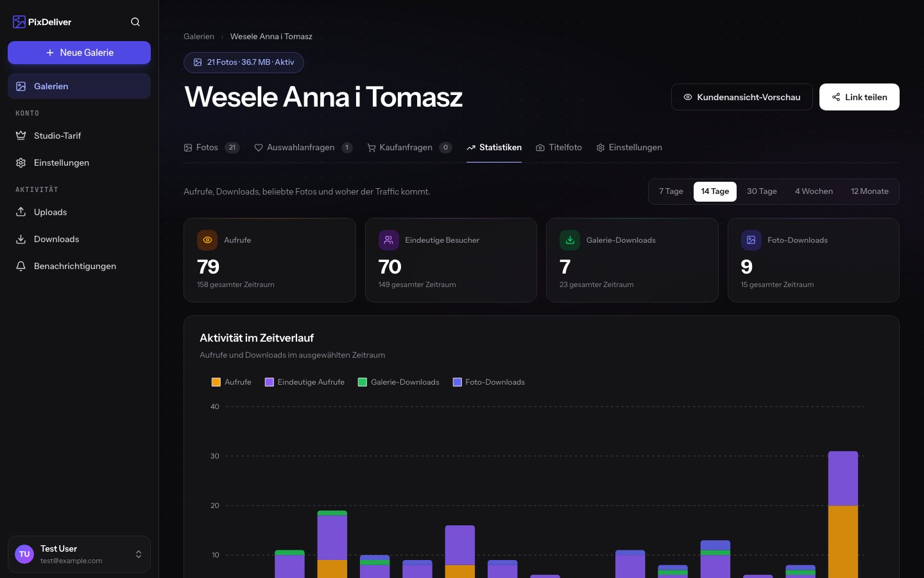Click the image icon on Foto-Downloads card
This screenshot has height=578, width=924.
click(x=751, y=240)
